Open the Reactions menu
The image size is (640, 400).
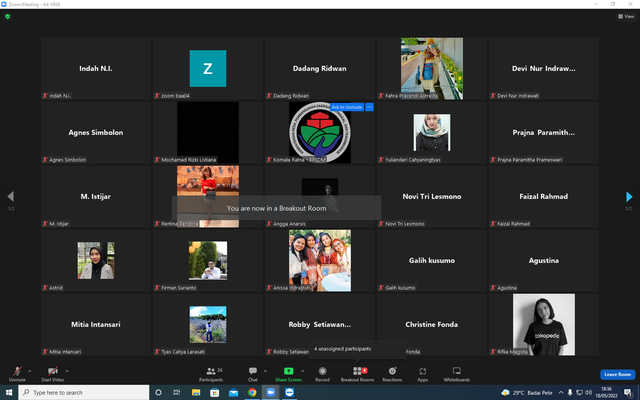click(392, 373)
